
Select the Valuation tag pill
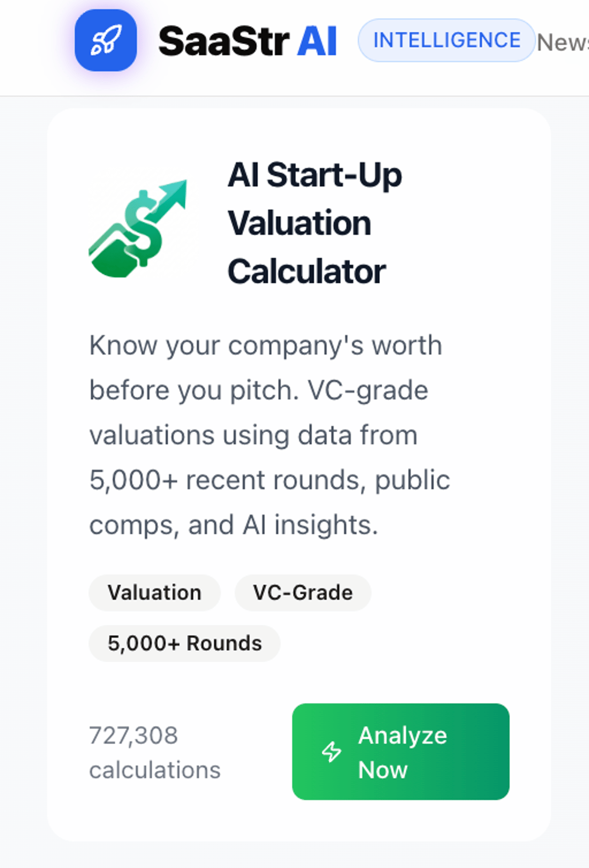[x=155, y=593]
